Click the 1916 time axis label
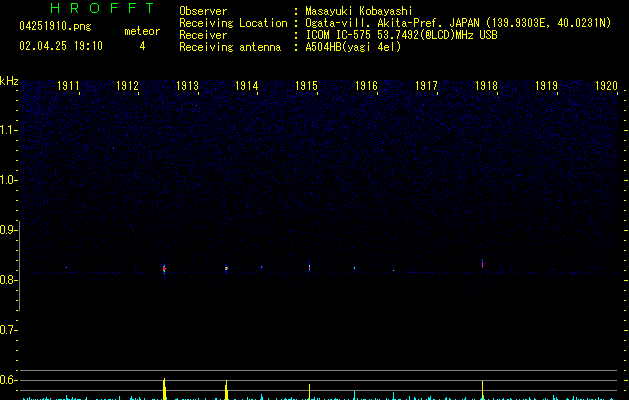629x400 pixels. [x=366, y=86]
